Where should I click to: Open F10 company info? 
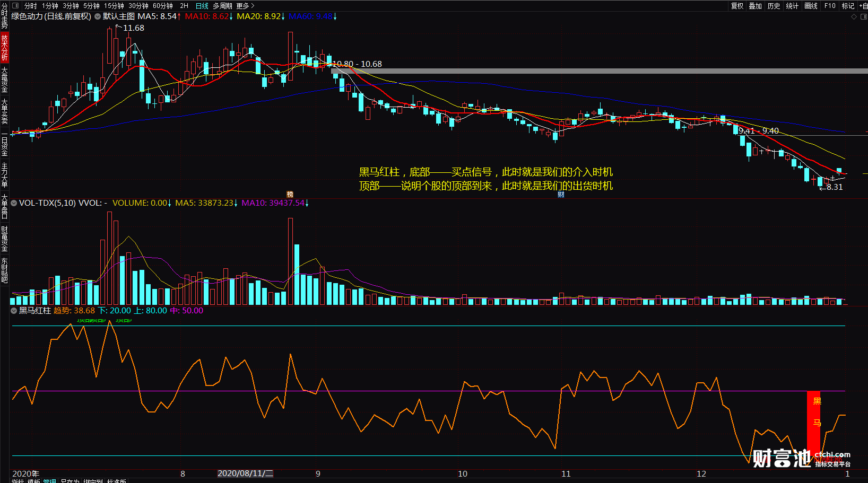point(830,6)
